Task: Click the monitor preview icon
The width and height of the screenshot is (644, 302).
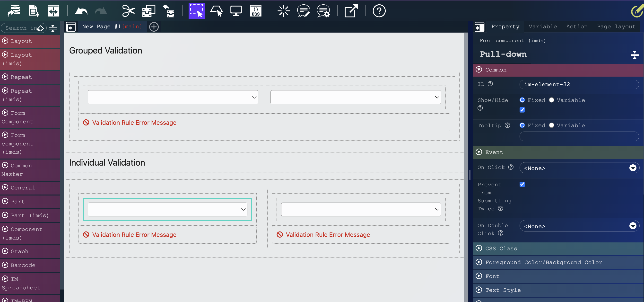Action: point(236,11)
